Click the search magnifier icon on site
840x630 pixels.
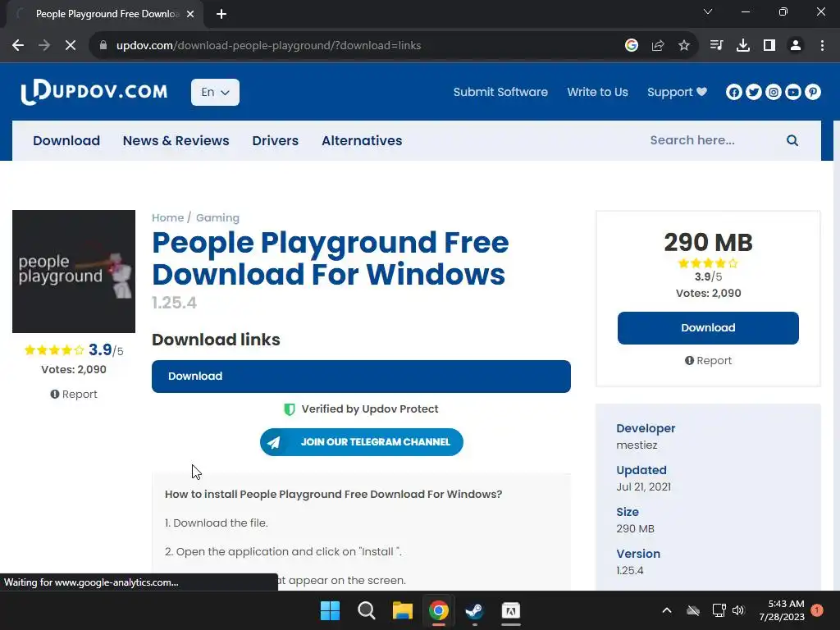[x=792, y=140]
